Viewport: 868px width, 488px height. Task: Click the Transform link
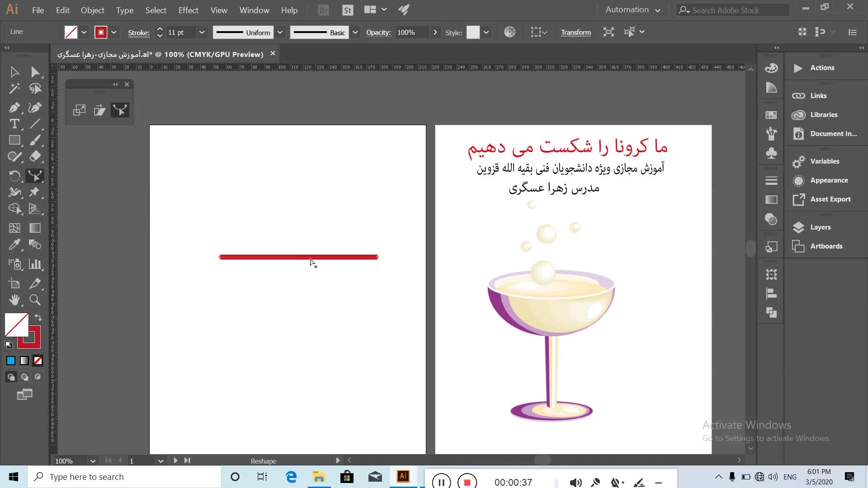click(x=576, y=32)
